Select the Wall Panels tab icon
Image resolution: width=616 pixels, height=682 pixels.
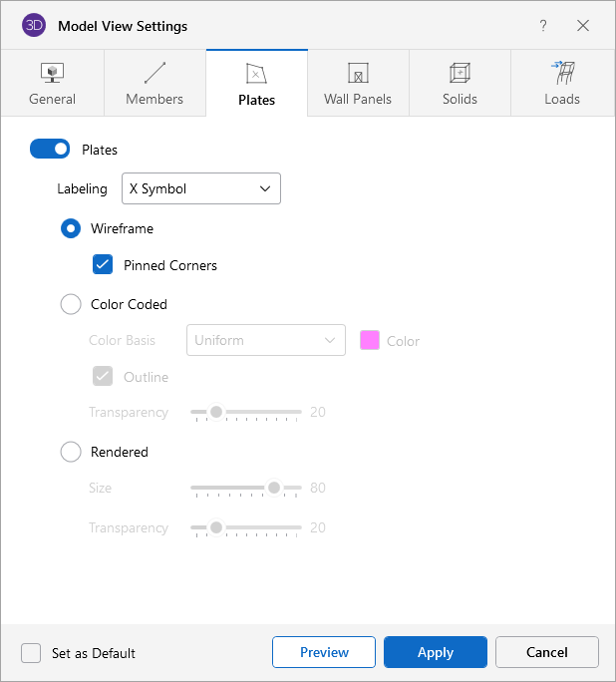358,73
